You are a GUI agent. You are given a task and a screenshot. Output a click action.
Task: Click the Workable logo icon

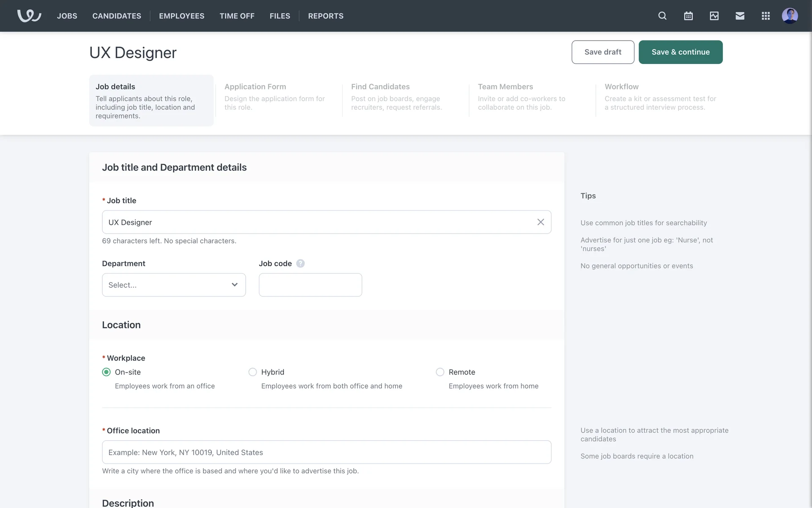pos(29,16)
